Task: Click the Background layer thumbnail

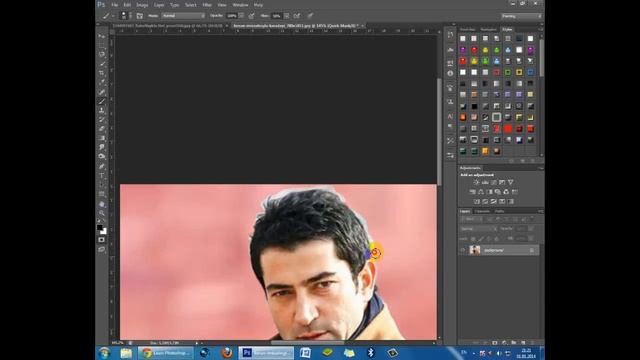Action: pos(474,250)
